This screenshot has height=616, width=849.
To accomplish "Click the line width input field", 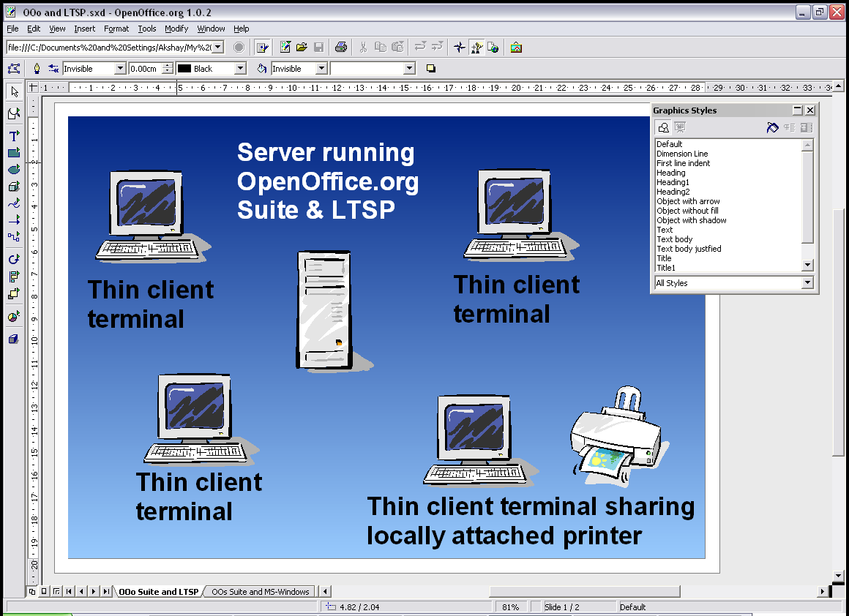I will click(x=145, y=69).
